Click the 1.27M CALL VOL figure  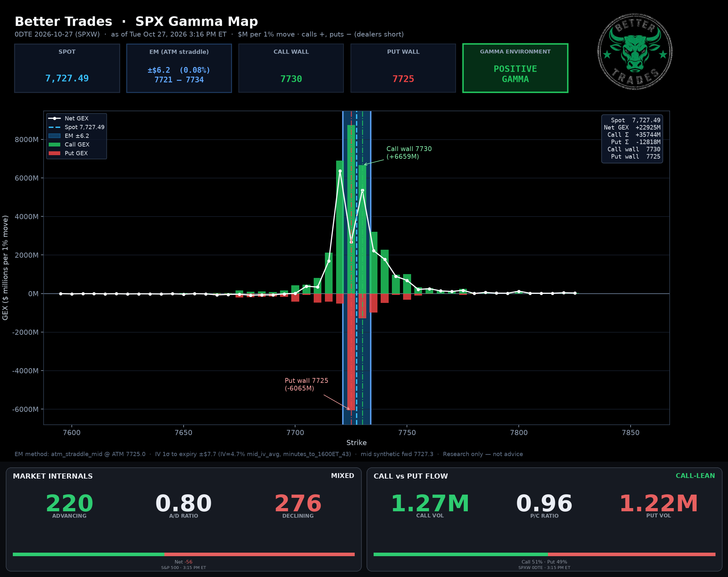pyautogui.click(x=430, y=503)
